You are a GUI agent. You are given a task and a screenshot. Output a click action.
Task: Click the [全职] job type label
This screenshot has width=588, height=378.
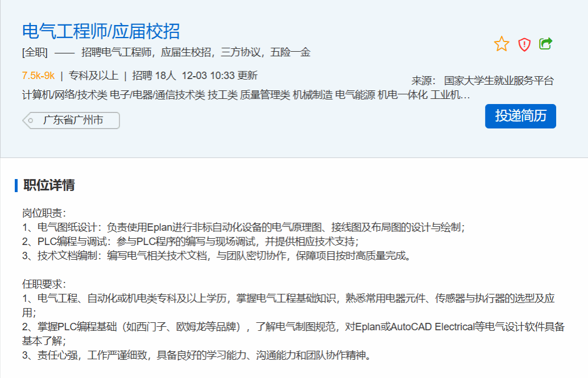click(x=35, y=53)
